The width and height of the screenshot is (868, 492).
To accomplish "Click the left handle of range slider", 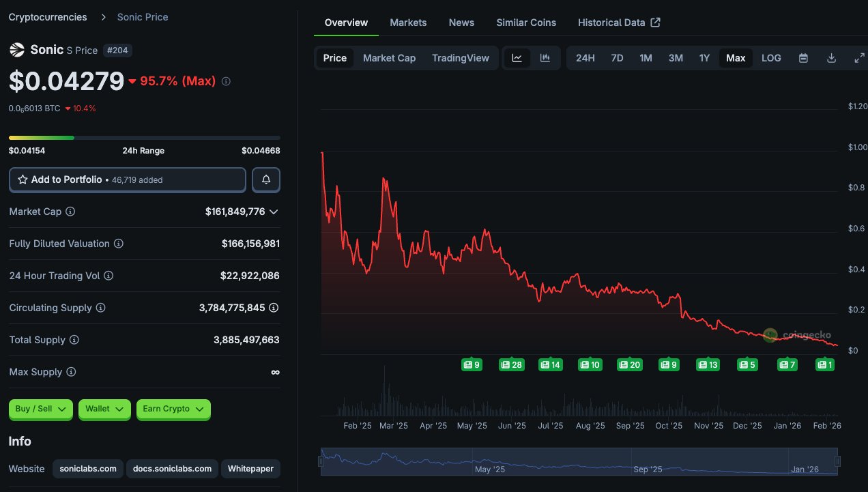I will (x=321, y=461).
